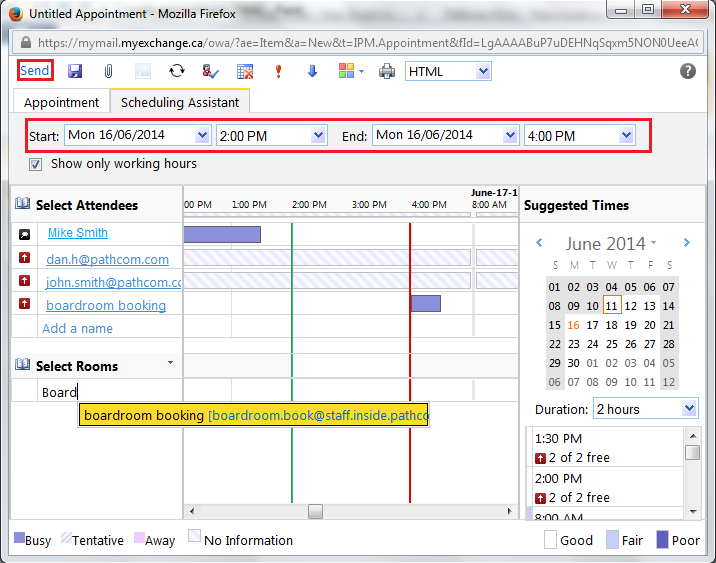716x563 pixels.
Task: Go to previous month in calendar
Action: point(539,242)
